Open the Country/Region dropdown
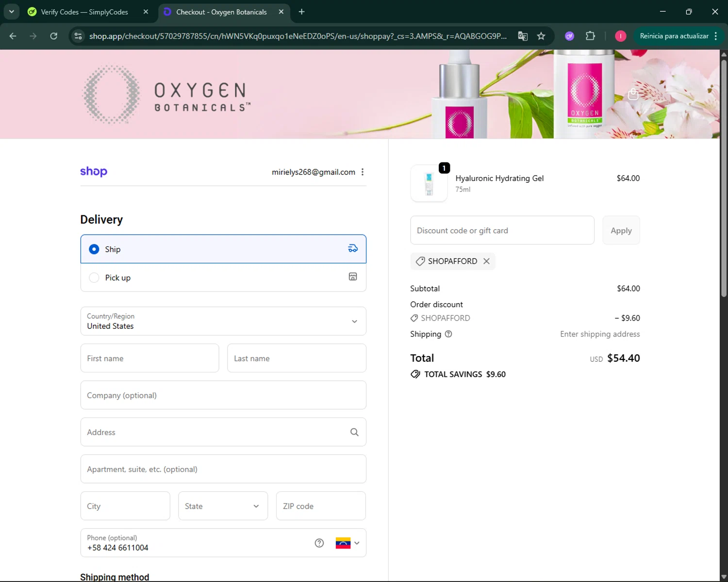Screen dimensions: 728x582 pyautogui.click(x=223, y=321)
